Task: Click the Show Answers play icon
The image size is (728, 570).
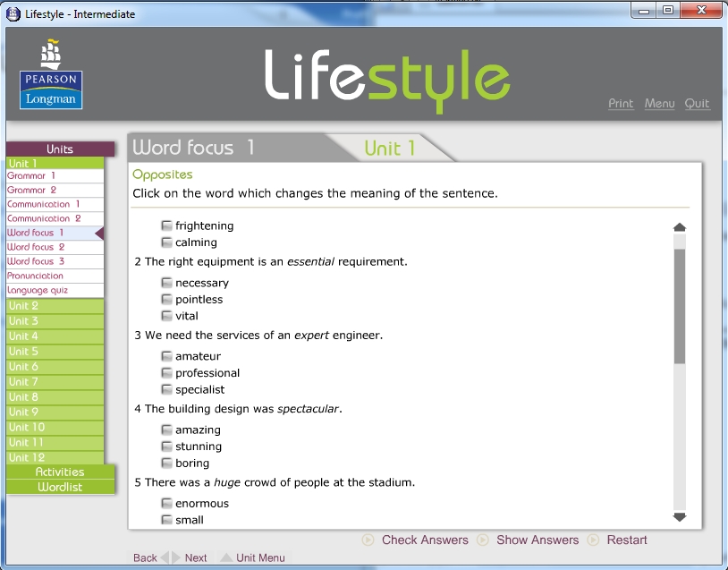Action: click(483, 540)
